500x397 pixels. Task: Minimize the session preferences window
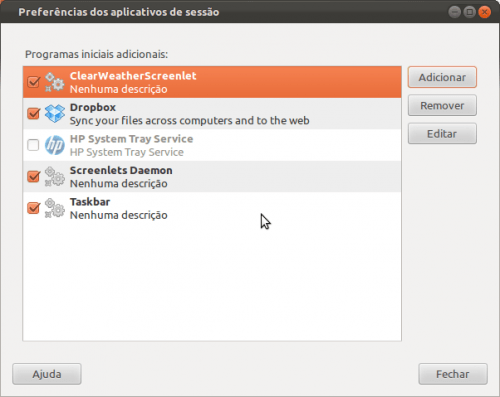pyautogui.click(x=455, y=12)
